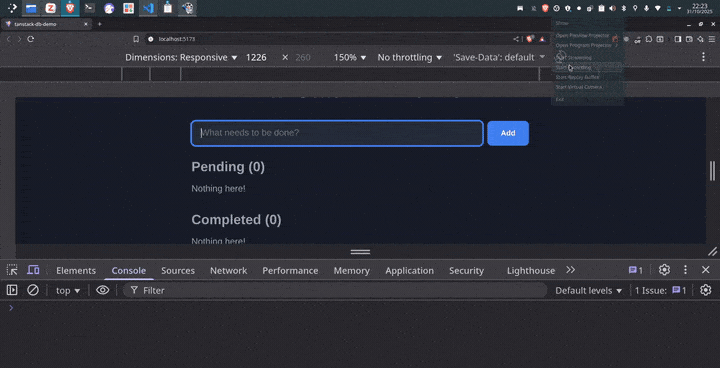Open the VS Code taskbar icon

tap(148, 8)
